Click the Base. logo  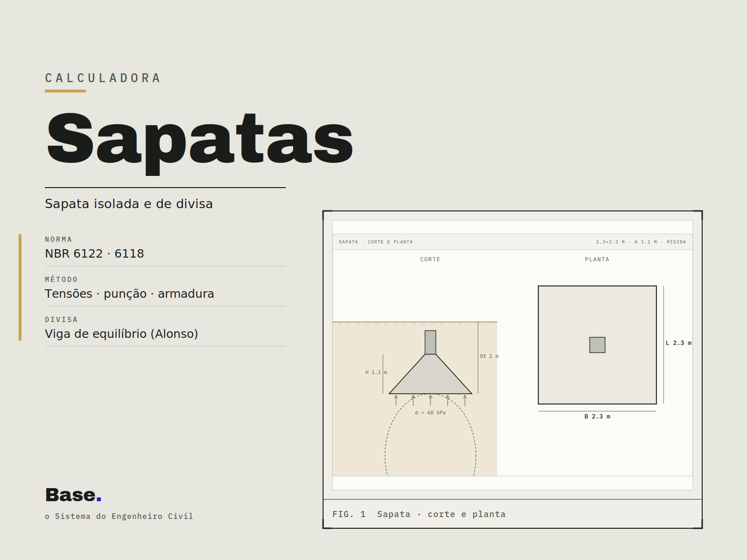[x=73, y=495]
